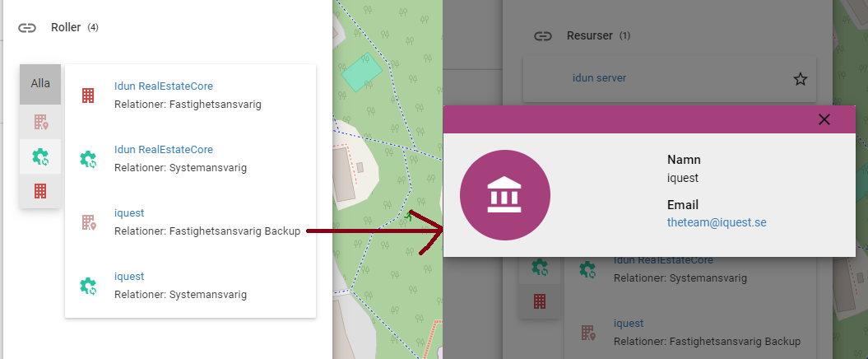Star the idun server resource
The image size is (868, 359).
tap(801, 79)
